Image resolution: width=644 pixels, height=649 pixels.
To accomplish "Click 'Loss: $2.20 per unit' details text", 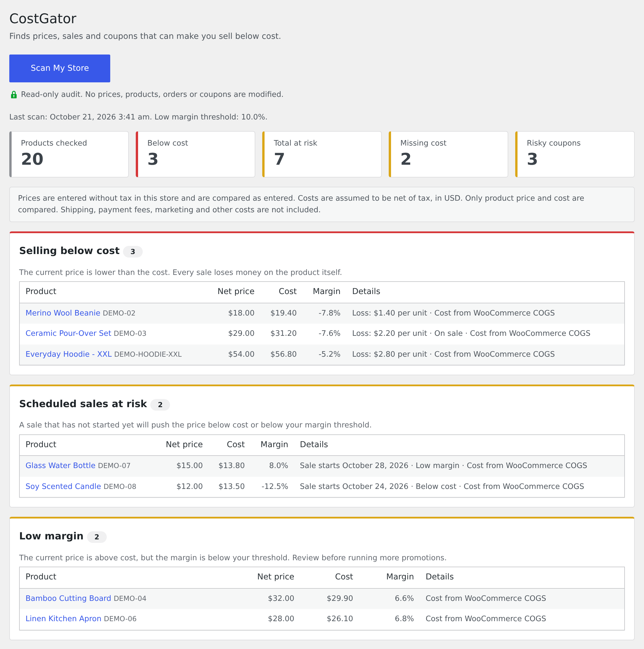I will [x=390, y=333].
